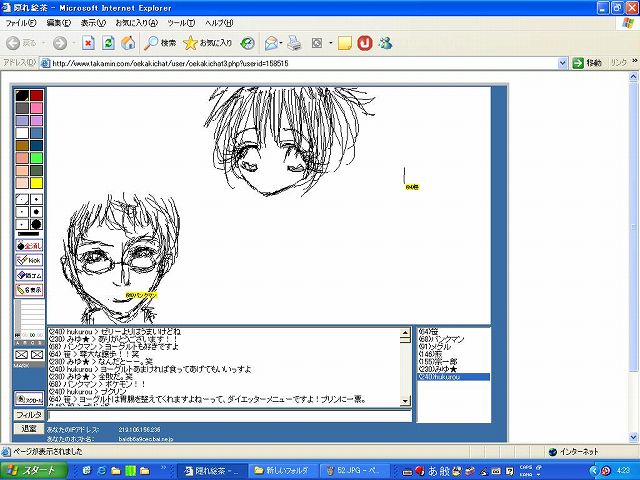Screen dimensions: 640x480
Task: Select the diagonal line brush tool
Action: (x=22, y=200)
